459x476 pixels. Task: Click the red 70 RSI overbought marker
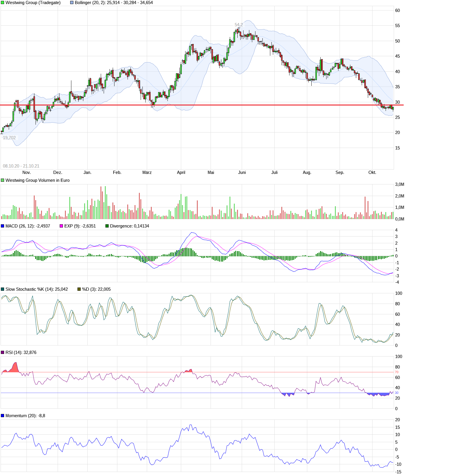(x=397, y=372)
